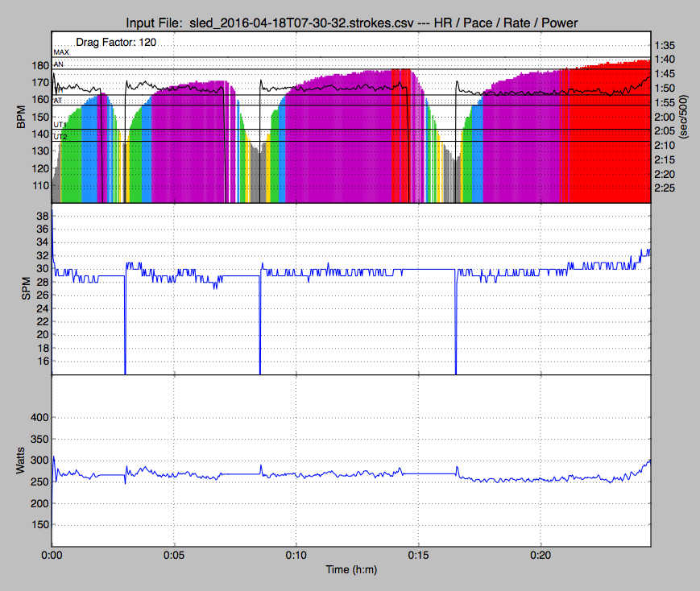Select the UT1 heart rate zone label
The width and height of the screenshot is (700, 591).
pyautogui.click(x=60, y=126)
